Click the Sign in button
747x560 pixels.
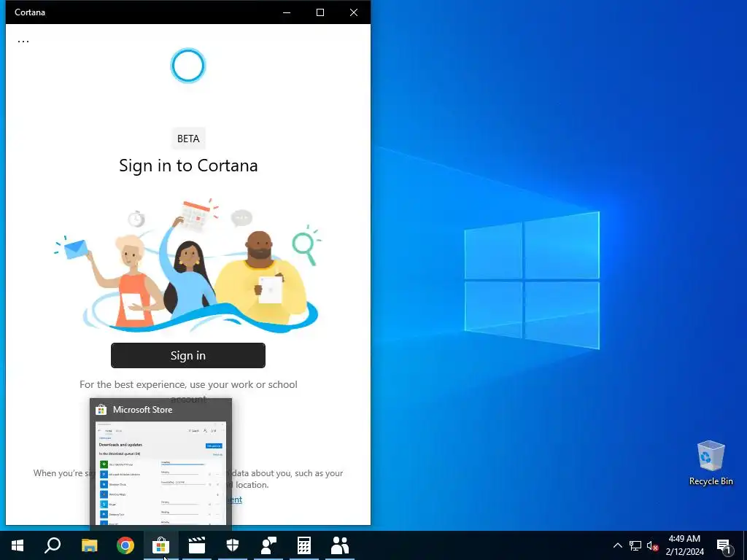pos(187,355)
